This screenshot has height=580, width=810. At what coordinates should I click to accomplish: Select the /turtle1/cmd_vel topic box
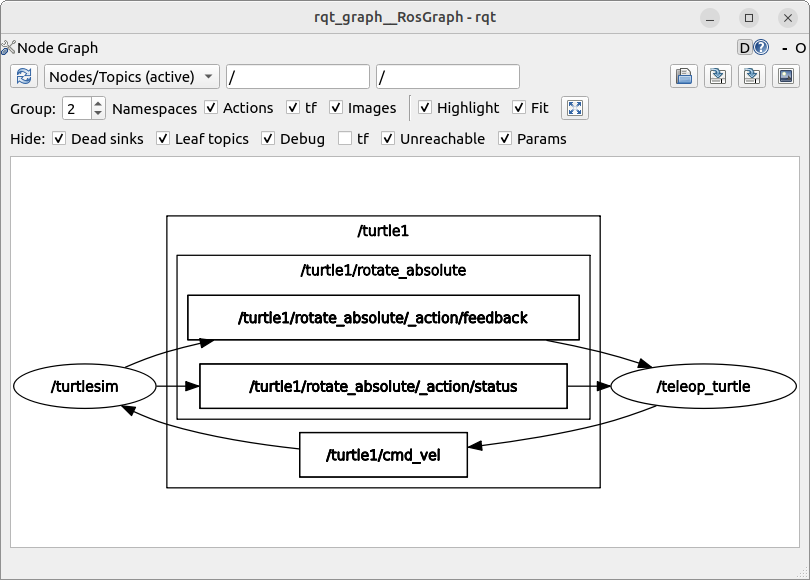coord(383,456)
